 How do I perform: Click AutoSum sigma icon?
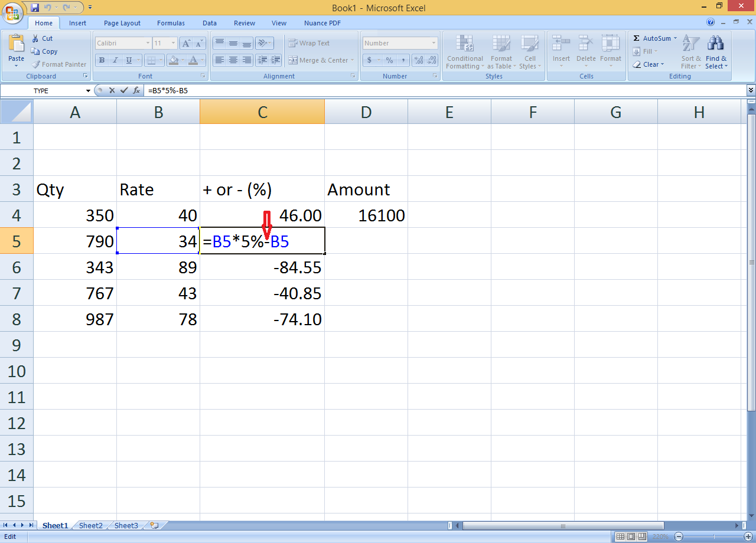[x=636, y=38]
